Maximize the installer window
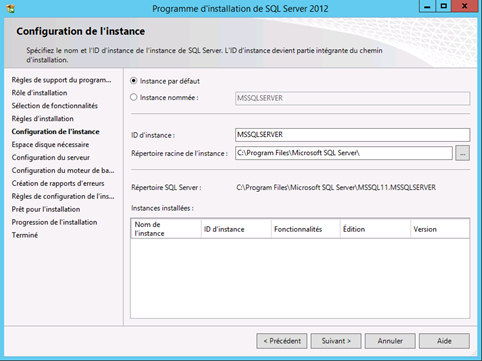 444,6
